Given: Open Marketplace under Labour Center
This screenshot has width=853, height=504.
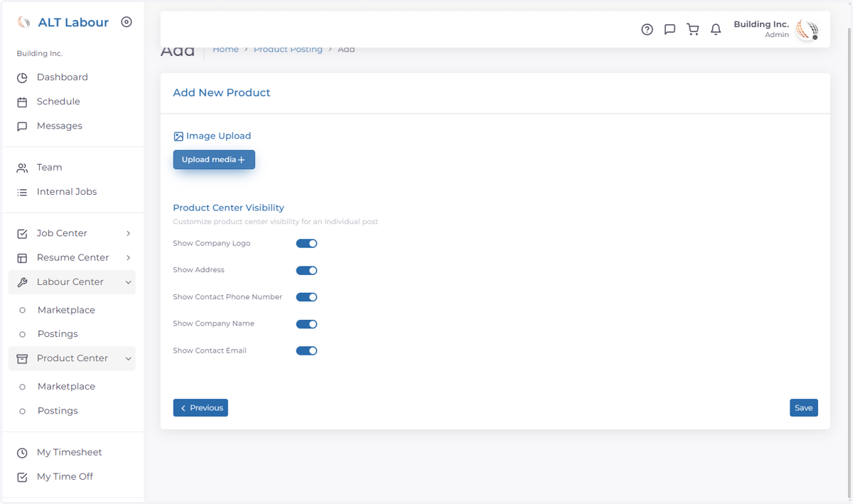Looking at the screenshot, I should point(66,310).
